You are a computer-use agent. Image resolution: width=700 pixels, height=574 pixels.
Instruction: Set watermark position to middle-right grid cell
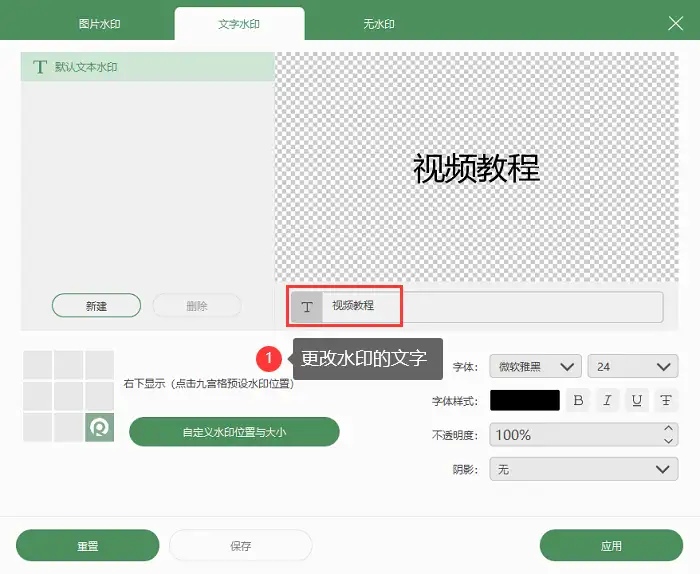(x=100, y=396)
